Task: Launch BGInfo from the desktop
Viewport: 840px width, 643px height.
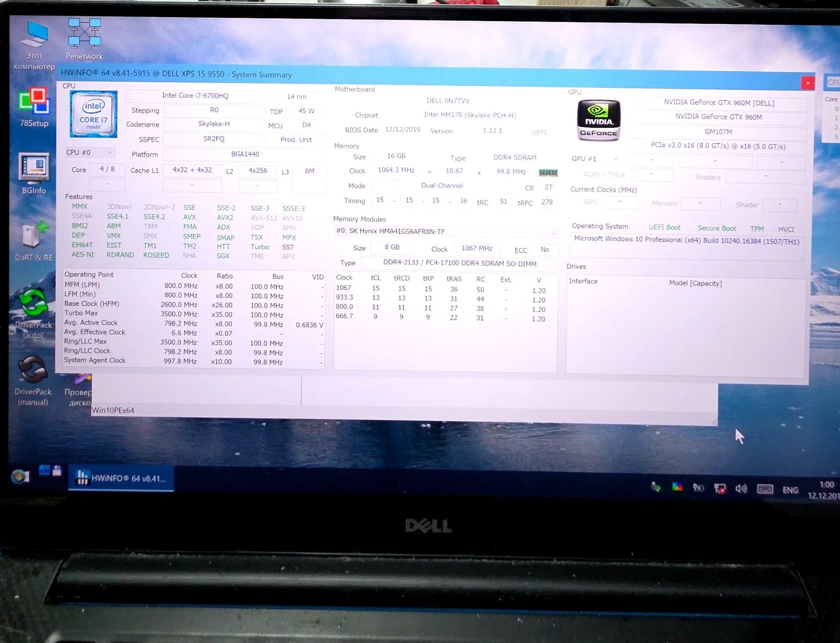Action: coord(34,174)
